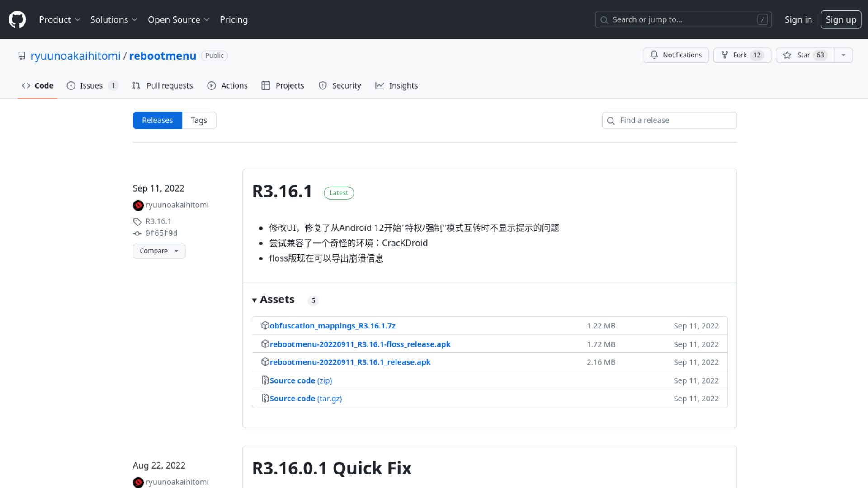Screen dimensions: 868x488
Task: Click package icon for obfuscation_mappings file
Action: pos(265,325)
